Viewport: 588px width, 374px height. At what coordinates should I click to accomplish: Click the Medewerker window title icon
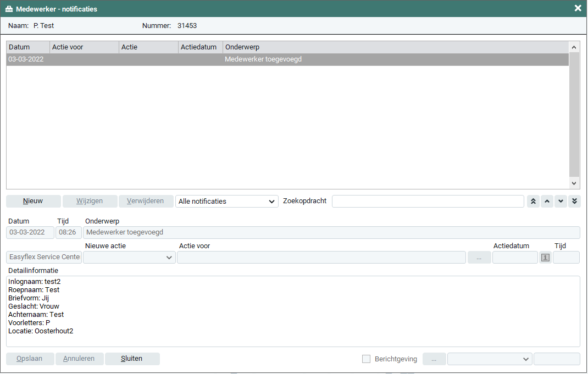9,9
